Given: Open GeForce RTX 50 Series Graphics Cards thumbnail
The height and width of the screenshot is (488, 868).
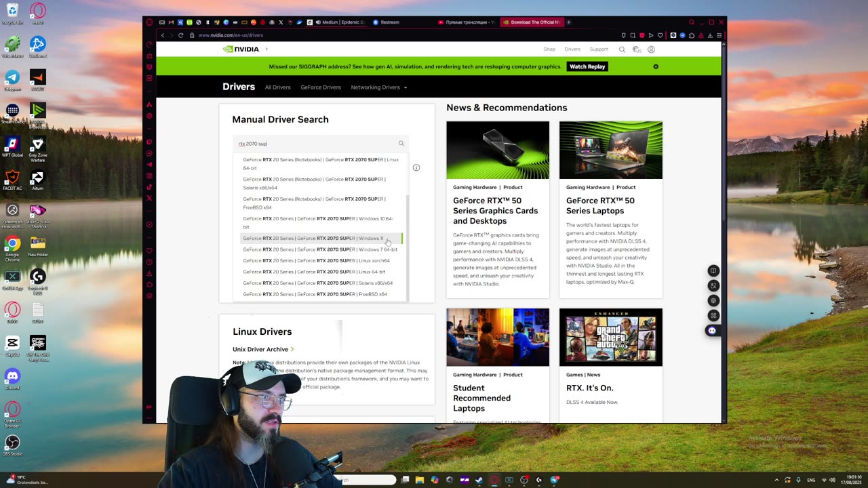Looking at the screenshot, I should [x=498, y=150].
